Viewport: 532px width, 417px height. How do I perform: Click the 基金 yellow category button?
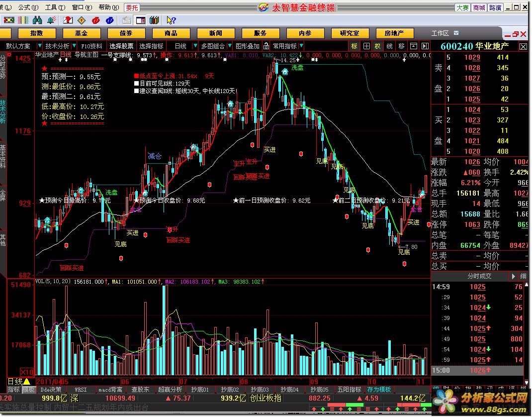point(81,33)
